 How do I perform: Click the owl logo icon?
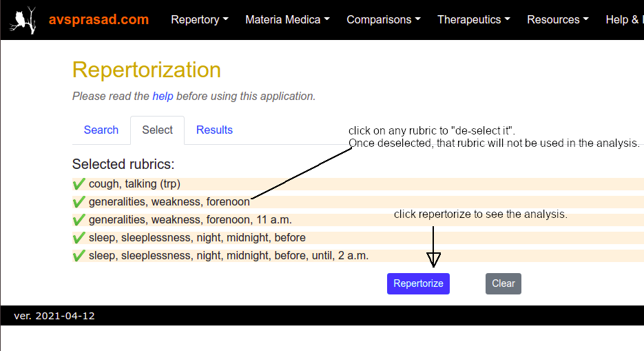point(23,20)
